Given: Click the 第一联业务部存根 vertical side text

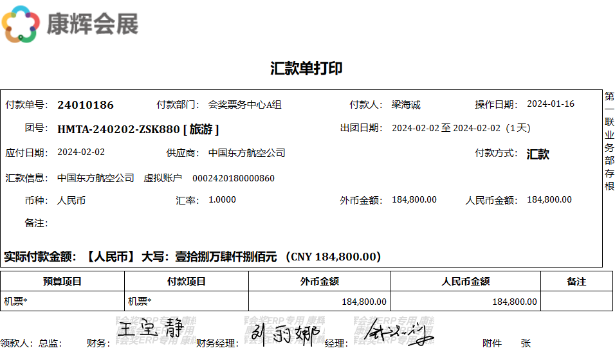Looking at the screenshot, I should (609, 141).
